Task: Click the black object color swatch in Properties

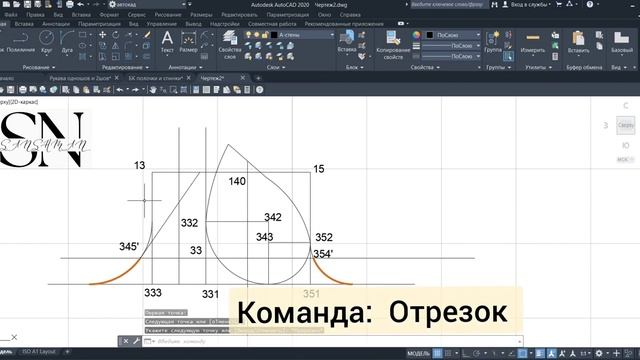Action: [x=429, y=35]
